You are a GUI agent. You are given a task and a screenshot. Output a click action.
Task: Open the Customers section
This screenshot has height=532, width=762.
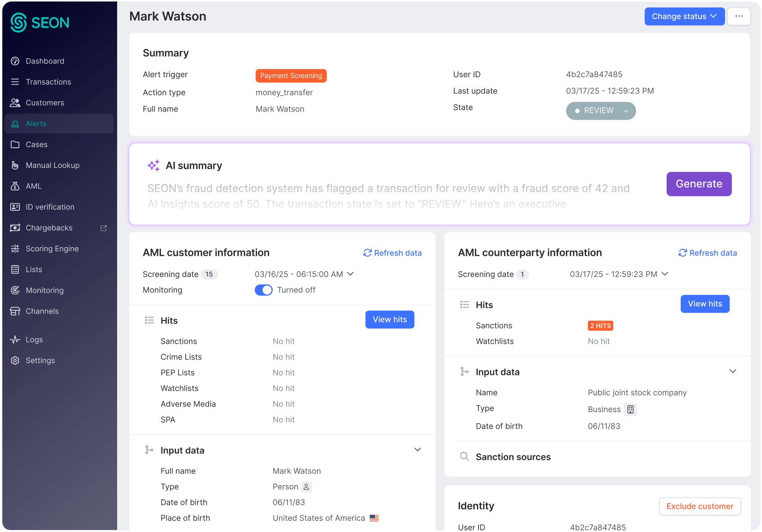tap(45, 103)
